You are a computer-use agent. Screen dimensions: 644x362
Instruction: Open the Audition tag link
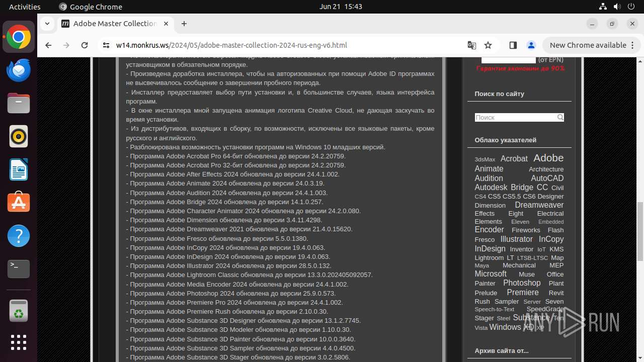(489, 178)
